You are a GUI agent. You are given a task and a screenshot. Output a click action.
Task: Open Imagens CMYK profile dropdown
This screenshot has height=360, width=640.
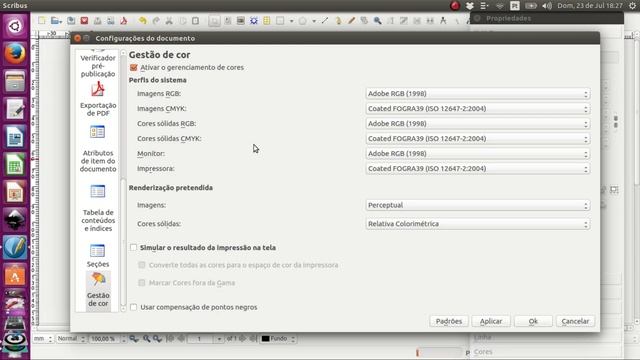pos(478,109)
